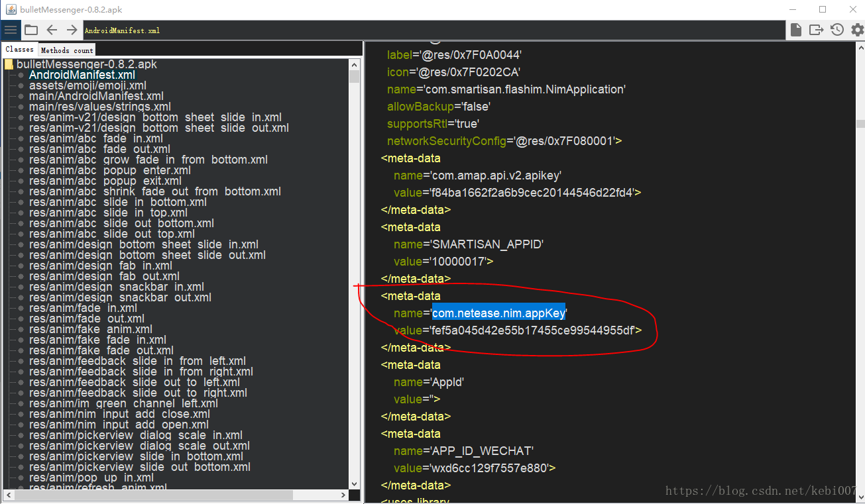Select res/anim/design fab in.xml
865x504 pixels.
tap(101, 266)
